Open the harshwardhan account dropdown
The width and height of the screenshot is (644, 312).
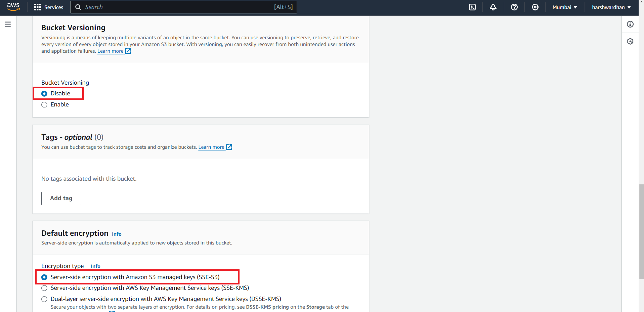[x=611, y=7]
